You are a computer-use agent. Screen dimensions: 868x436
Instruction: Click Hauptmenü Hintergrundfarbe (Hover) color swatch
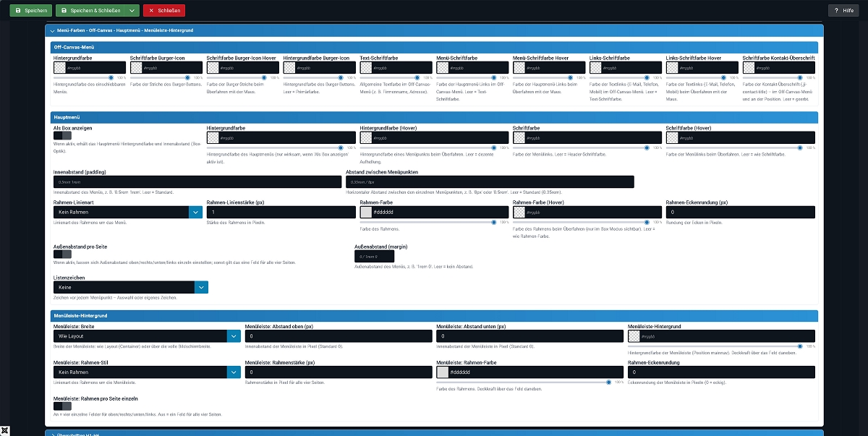pos(366,137)
